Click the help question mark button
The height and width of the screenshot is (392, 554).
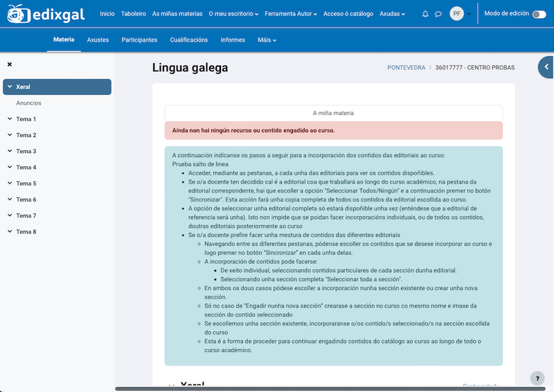click(x=537, y=378)
